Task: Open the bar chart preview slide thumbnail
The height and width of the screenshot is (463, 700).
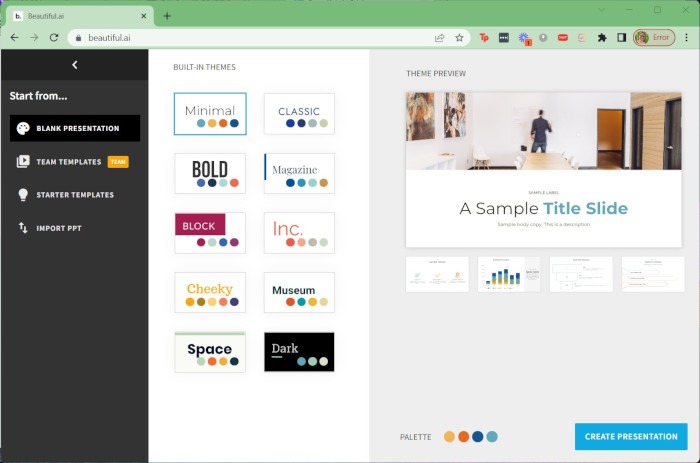Action: pyautogui.click(x=509, y=274)
